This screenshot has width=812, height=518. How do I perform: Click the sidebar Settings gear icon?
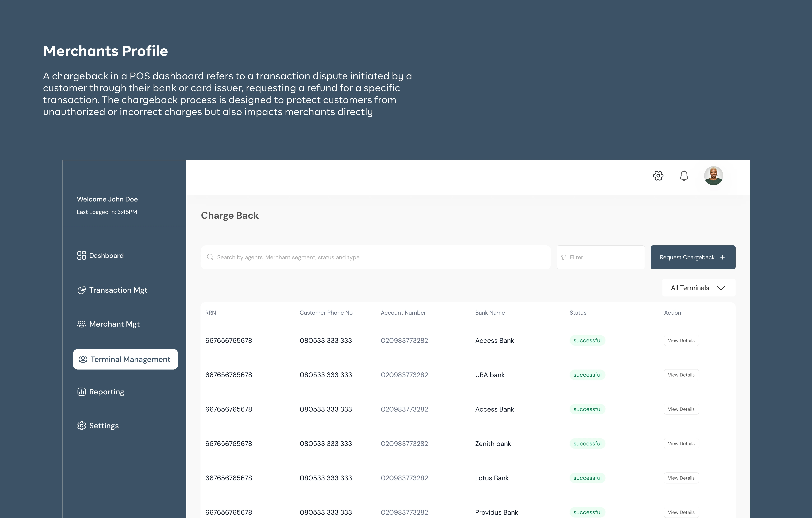[82, 426]
